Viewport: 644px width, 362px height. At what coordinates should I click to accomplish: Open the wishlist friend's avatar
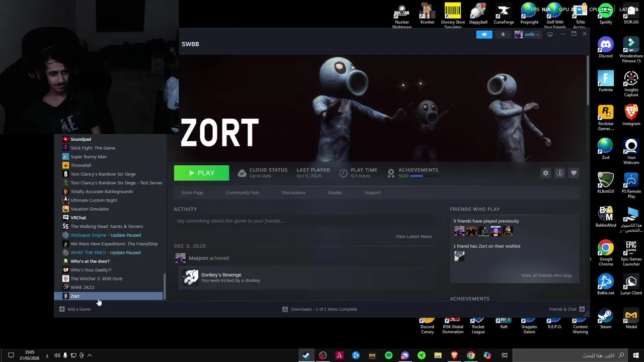(459, 256)
